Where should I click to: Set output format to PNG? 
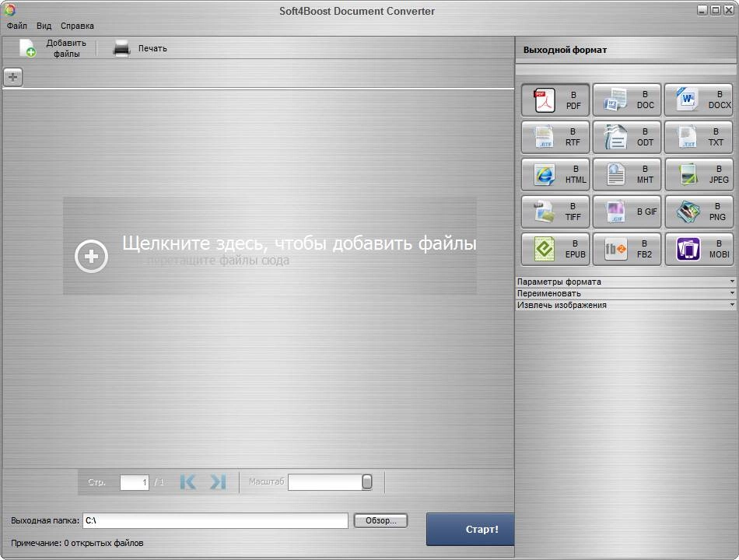pos(699,212)
